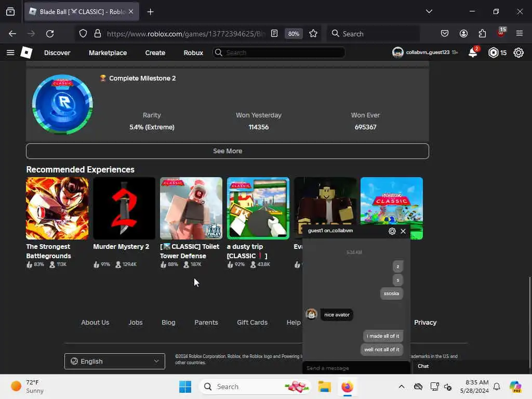Image resolution: width=532 pixels, height=399 pixels.
Task: Open Toilet Tower Defense thumbnail
Action: [x=191, y=208]
